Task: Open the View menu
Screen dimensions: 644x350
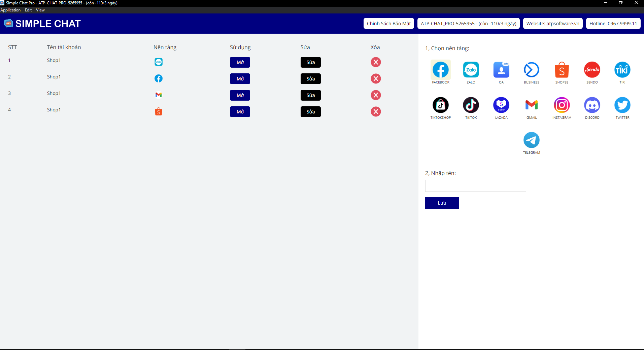Action: [x=40, y=10]
